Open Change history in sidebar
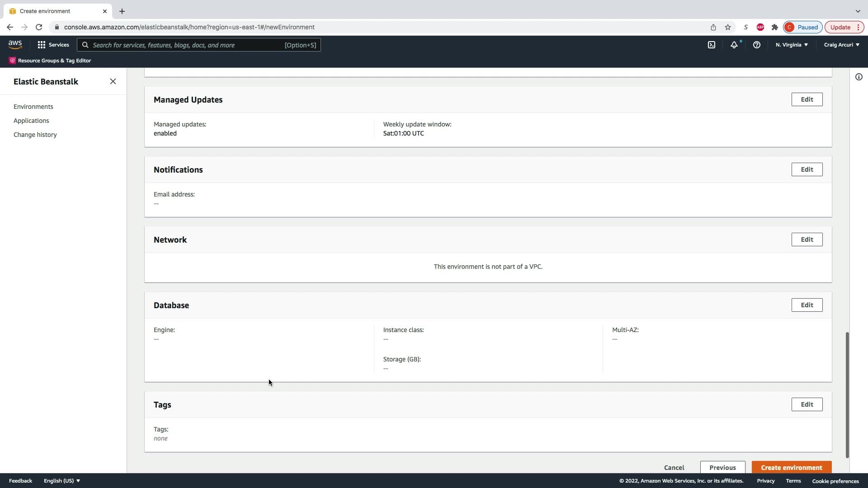Viewport: 868px width, 488px height. pos(35,135)
